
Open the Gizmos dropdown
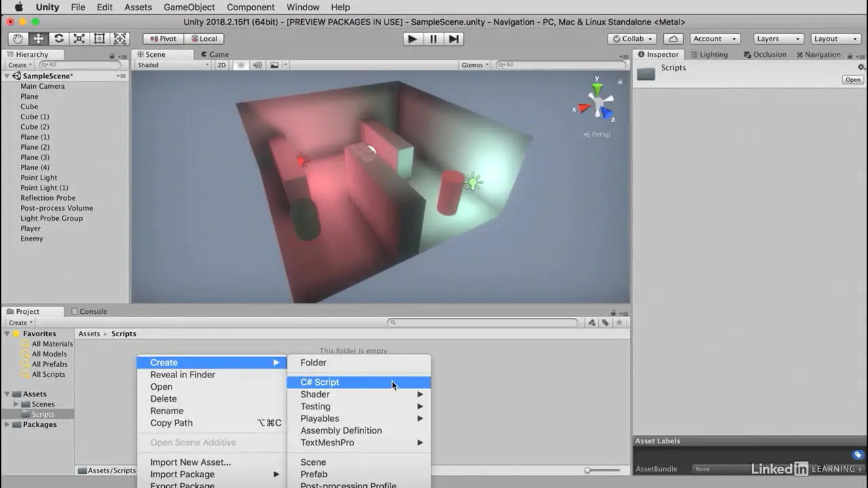475,65
